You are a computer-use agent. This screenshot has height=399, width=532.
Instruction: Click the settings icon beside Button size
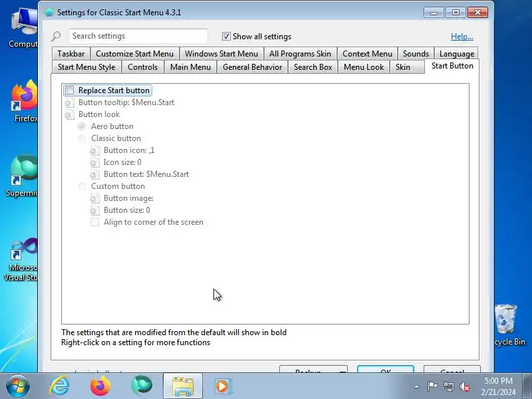[x=94, y=210]
